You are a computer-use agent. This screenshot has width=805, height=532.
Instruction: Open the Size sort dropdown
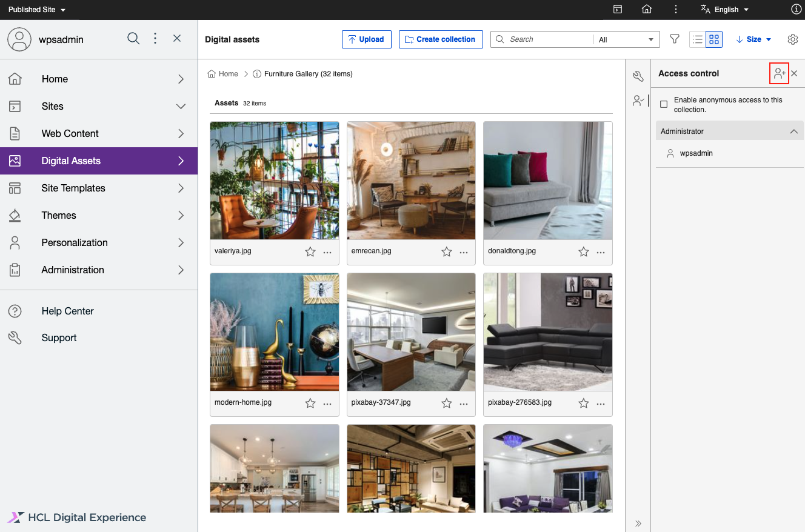click(753, 39)
